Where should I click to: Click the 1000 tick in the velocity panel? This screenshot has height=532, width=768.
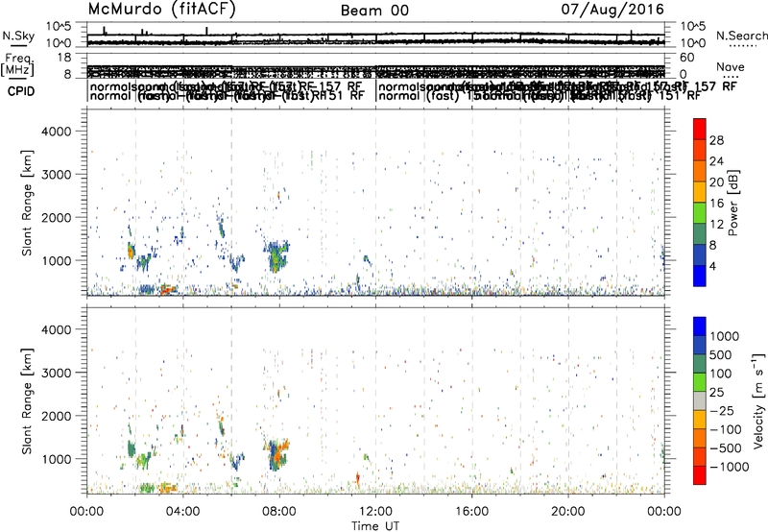pyautogui.click(x=56, y=459)
